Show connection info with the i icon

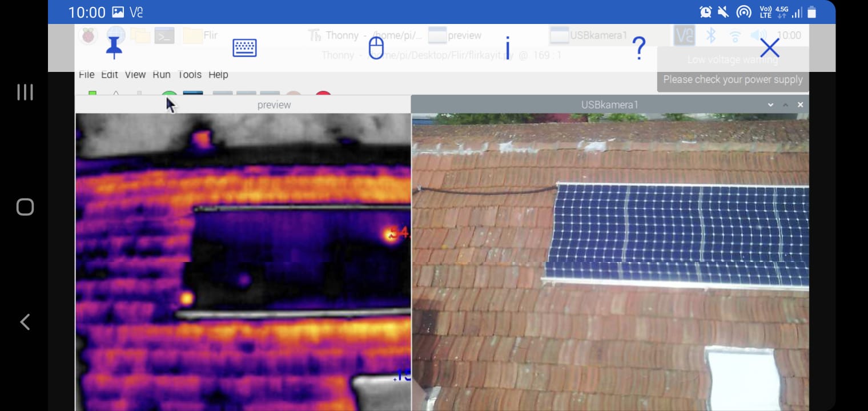click(x=507, y=48)
